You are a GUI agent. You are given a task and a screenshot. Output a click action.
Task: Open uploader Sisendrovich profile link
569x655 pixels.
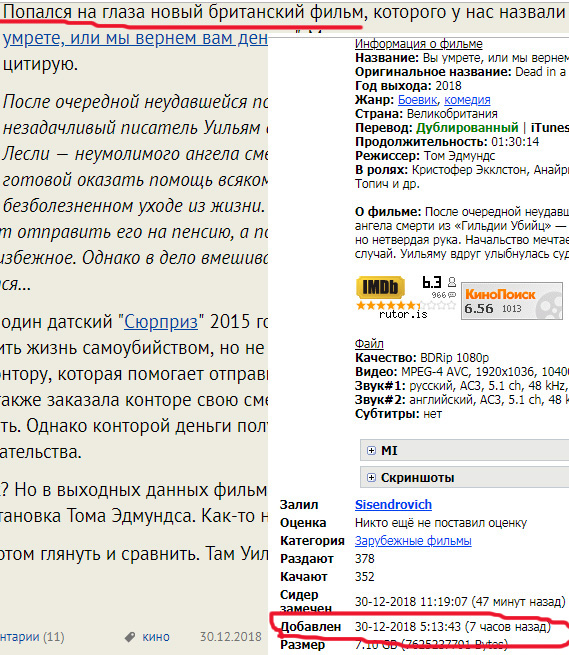tap(393, 505)
